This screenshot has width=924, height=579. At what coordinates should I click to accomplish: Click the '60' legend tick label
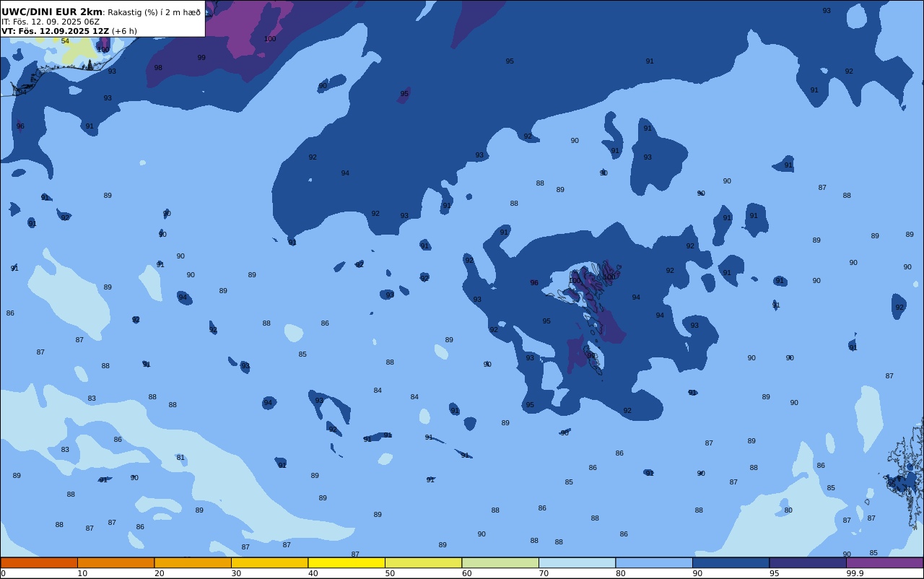tap(467, 573)
